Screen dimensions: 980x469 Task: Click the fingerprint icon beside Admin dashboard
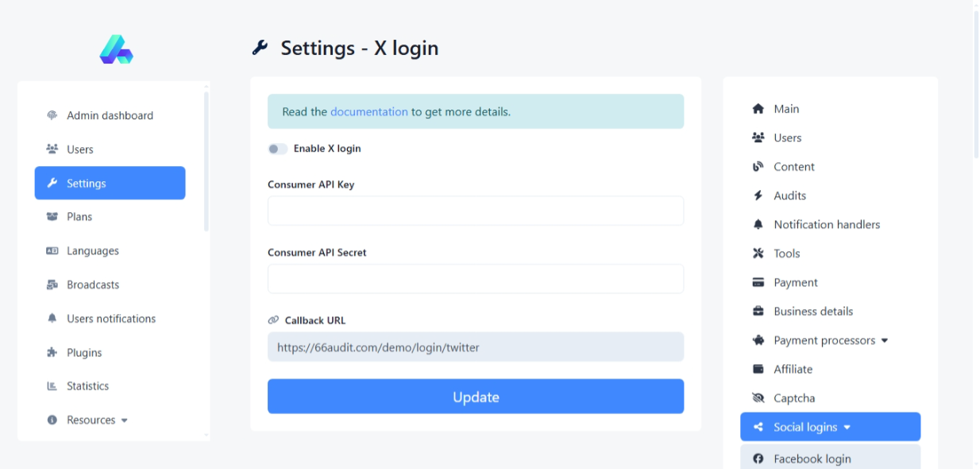52,115
